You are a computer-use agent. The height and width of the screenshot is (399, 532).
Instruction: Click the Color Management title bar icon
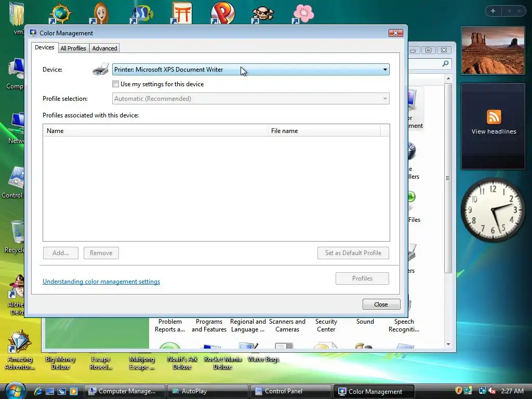click(33, 33)
